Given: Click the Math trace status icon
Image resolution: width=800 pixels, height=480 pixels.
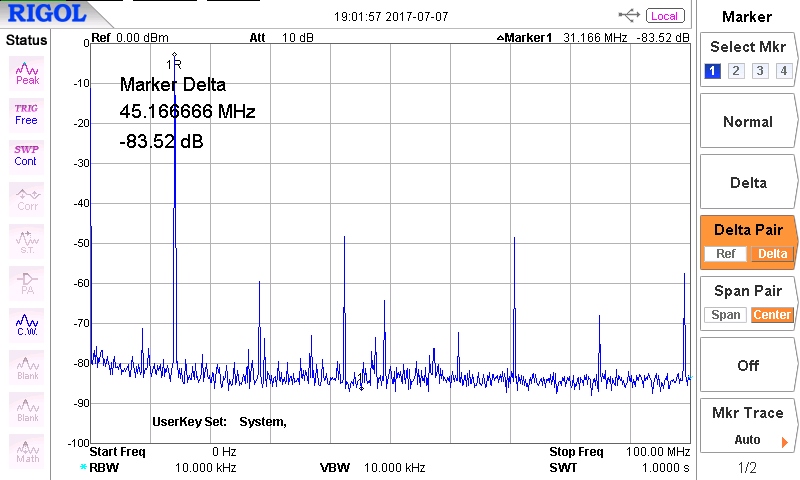Looking at the screenshot, I should (27, 452).
